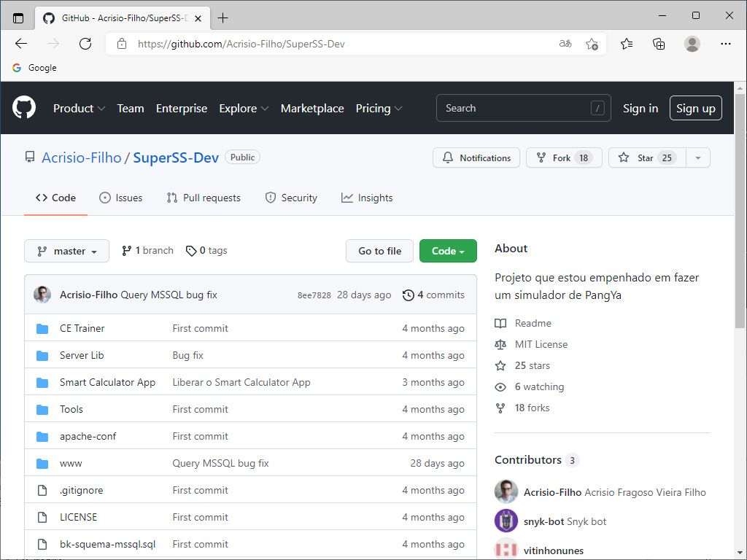Reload the page with the refresh icon

(85, 44)
